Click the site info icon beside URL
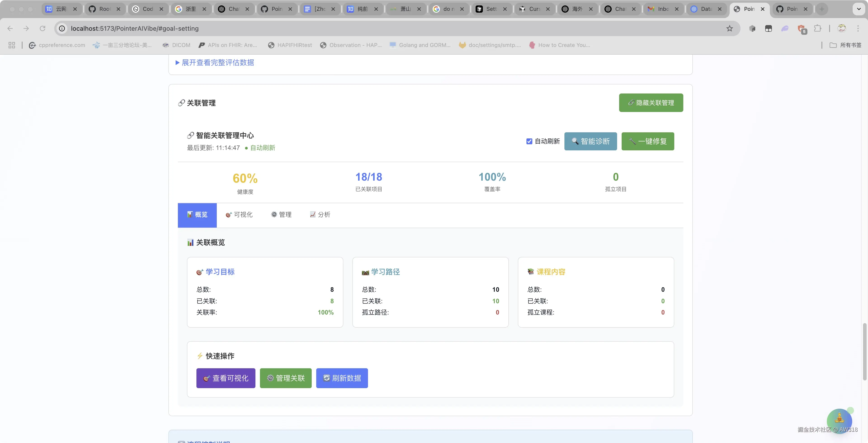 point(62,29)
